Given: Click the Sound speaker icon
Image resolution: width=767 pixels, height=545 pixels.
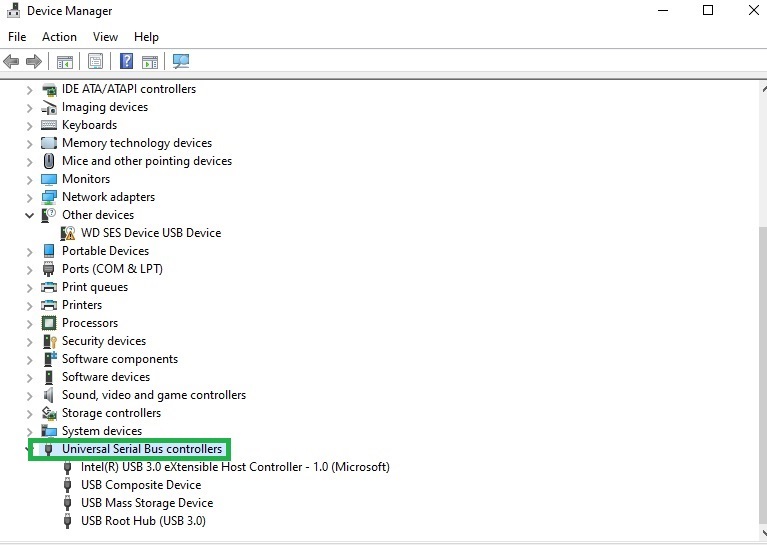Looking at the screenshot, I should 48,395.
